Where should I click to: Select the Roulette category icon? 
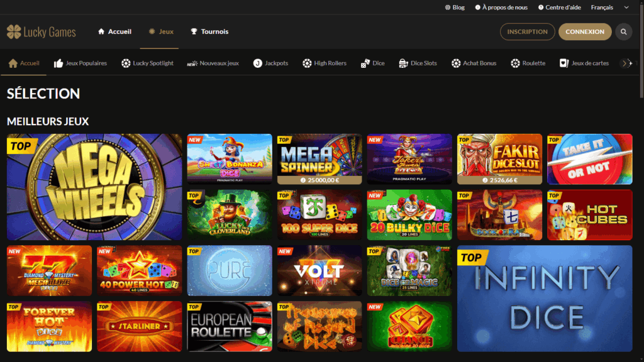(x=515, y=63)
